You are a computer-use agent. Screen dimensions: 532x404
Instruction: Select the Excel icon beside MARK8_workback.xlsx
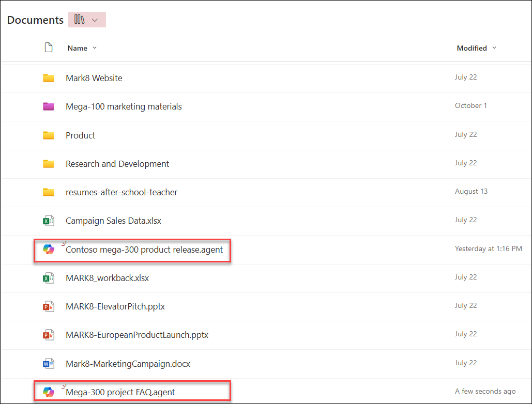49,277
